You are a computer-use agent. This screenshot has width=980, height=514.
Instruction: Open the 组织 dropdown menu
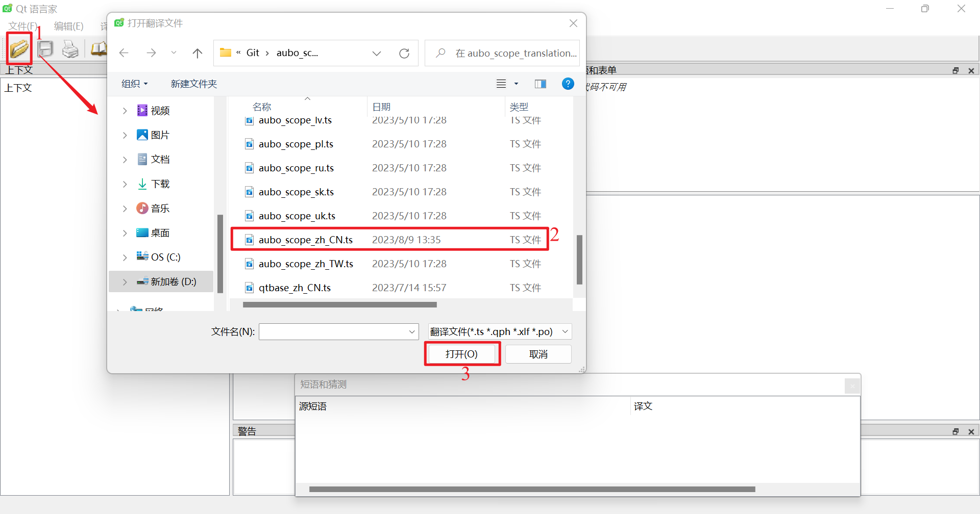134,84
